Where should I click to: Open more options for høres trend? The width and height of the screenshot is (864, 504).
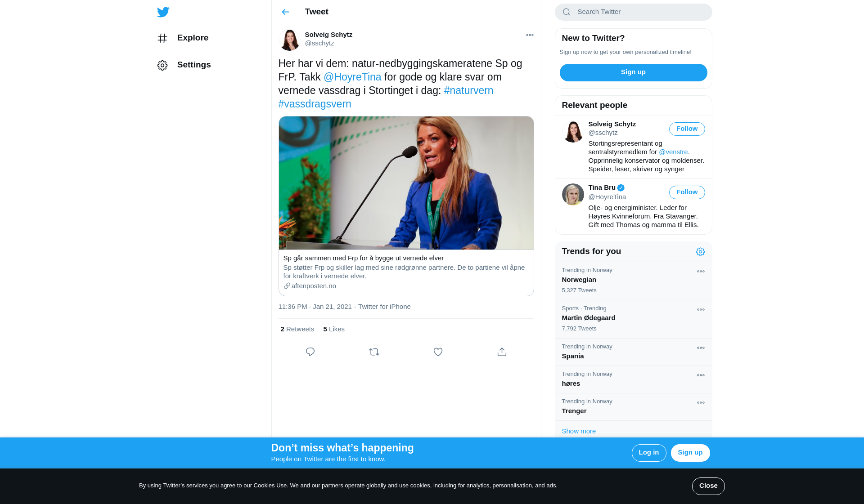[701, 375]
